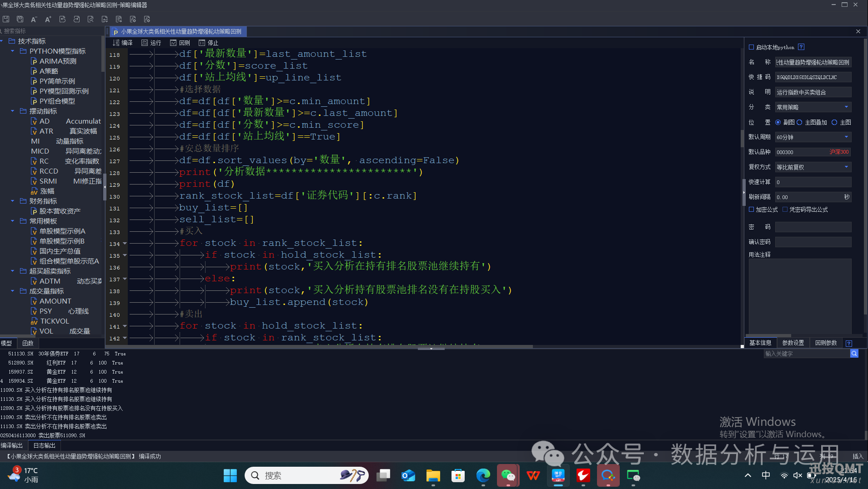Click the help question mark beside 启动本地python
The width and height of the screenshot is (868, 489).
[801, 47]
